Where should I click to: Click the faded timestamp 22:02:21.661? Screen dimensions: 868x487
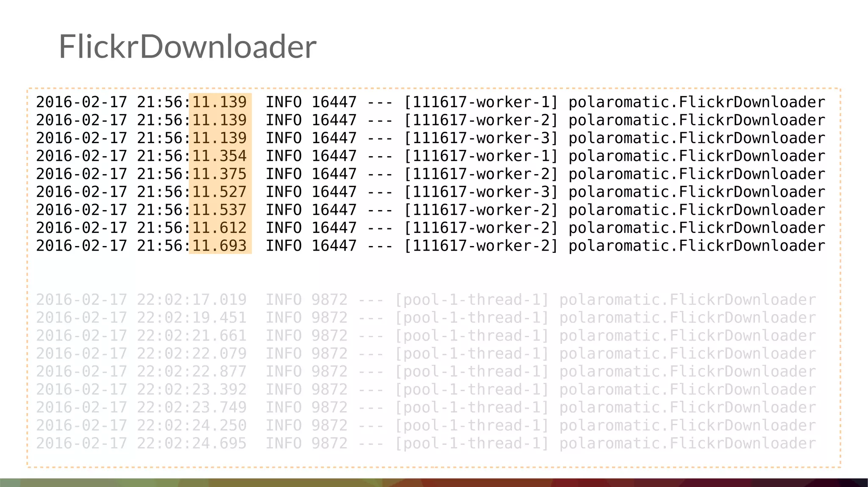coord(192,336)
